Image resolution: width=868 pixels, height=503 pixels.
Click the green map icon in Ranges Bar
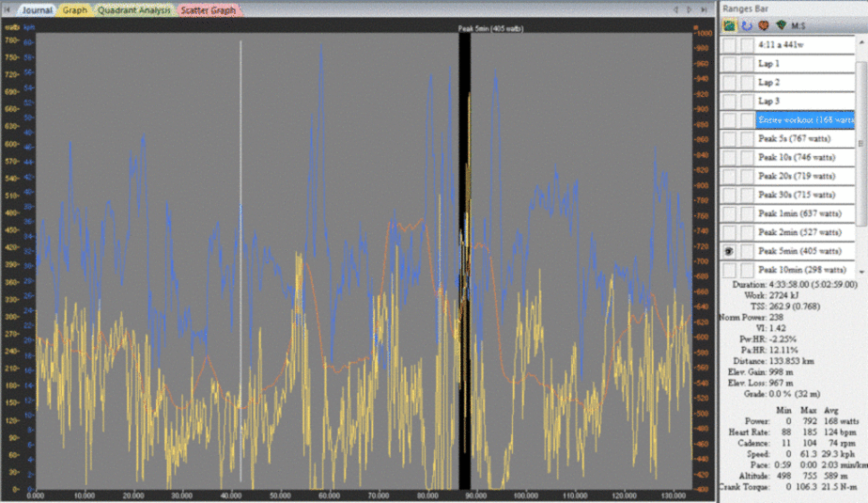point(729,24)
